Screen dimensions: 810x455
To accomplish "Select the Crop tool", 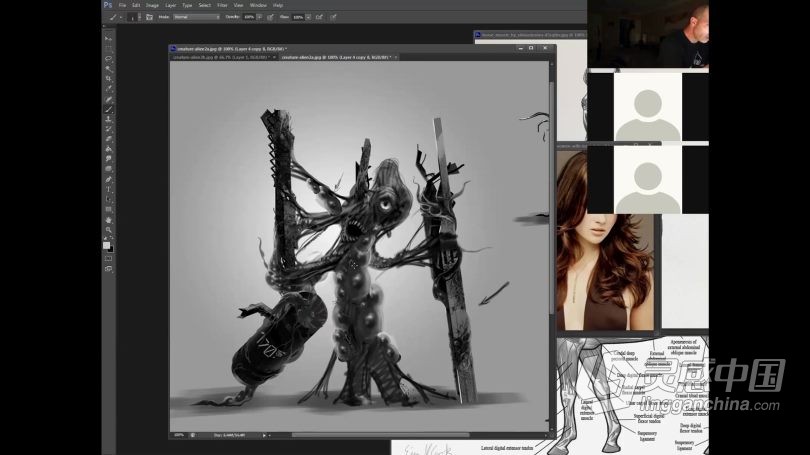I will tap(108, 79).
